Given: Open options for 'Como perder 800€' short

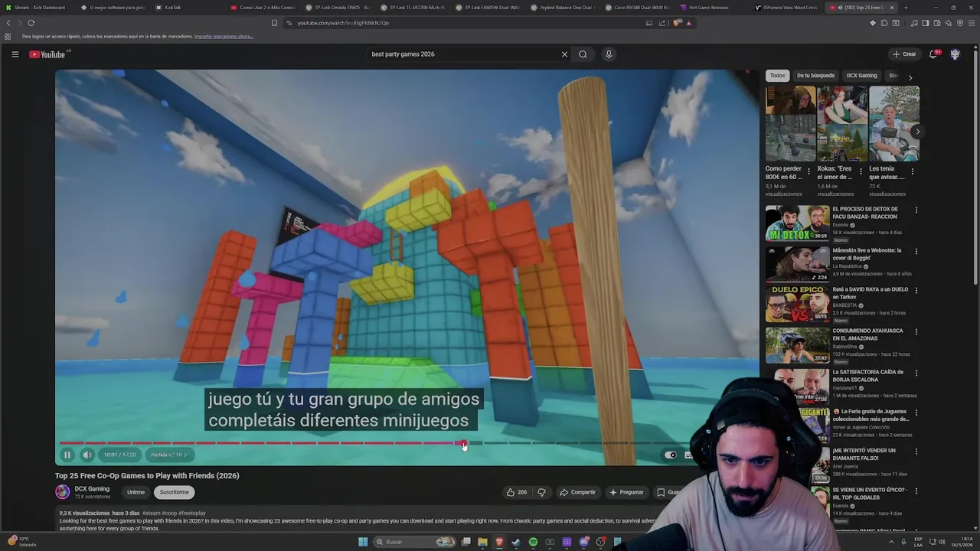Looking at the screenshot, I should (808, 171).
